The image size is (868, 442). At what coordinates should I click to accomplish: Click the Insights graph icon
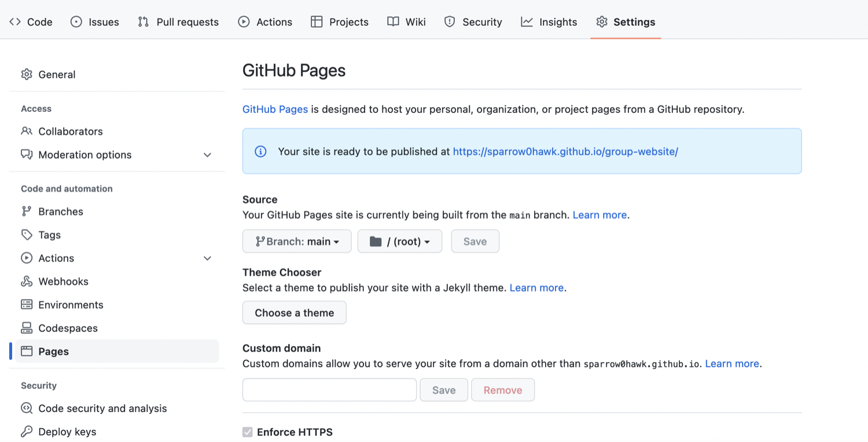[527, 22]
